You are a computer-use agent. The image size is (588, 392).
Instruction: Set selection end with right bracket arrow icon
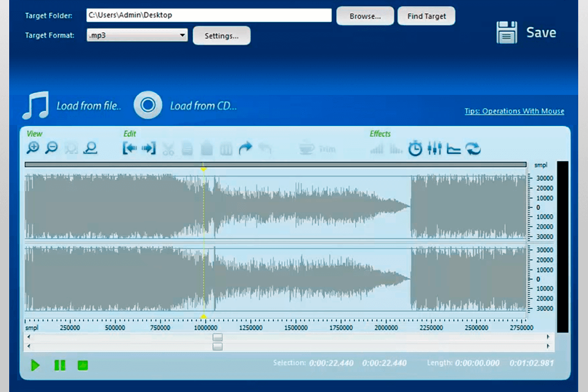point(149,149)
